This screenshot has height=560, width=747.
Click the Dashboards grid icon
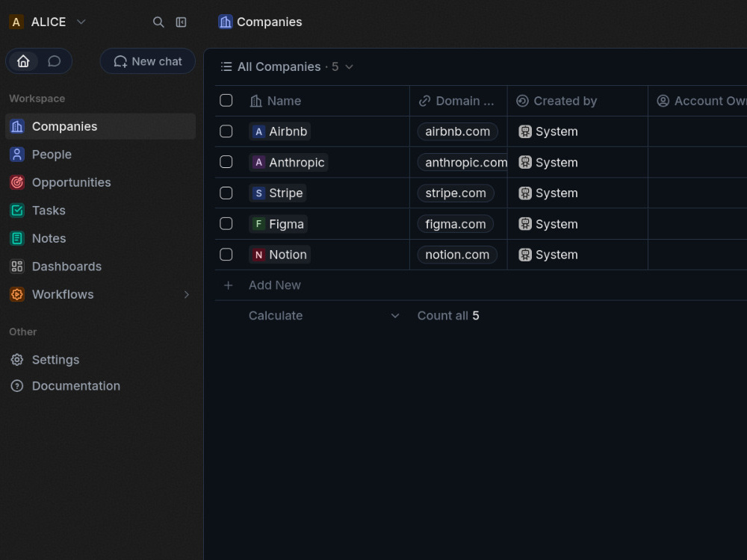coord(17,267)
